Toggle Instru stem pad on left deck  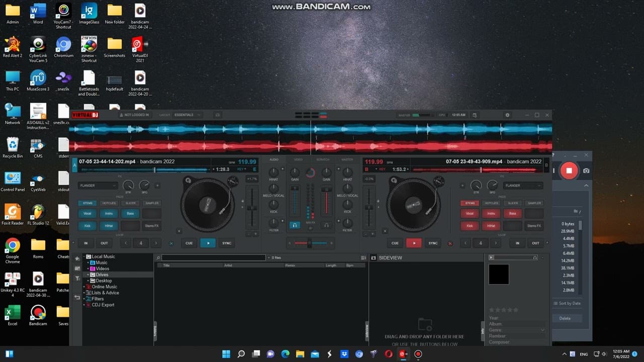coord(109,214)
